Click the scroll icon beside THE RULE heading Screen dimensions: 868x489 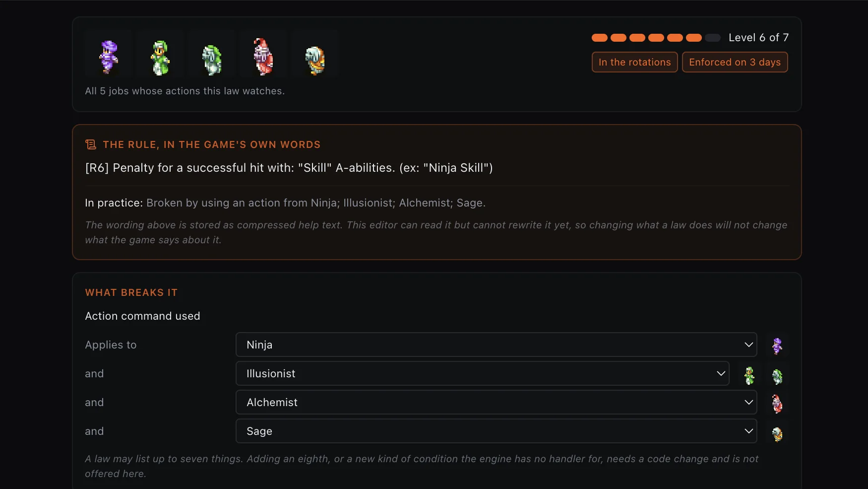91,144
